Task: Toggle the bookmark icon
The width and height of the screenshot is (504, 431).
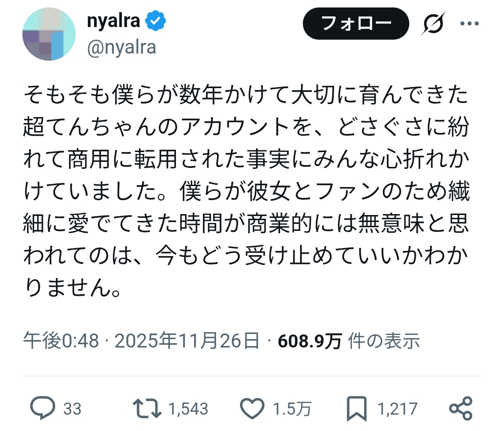Action: click(356, 409)
